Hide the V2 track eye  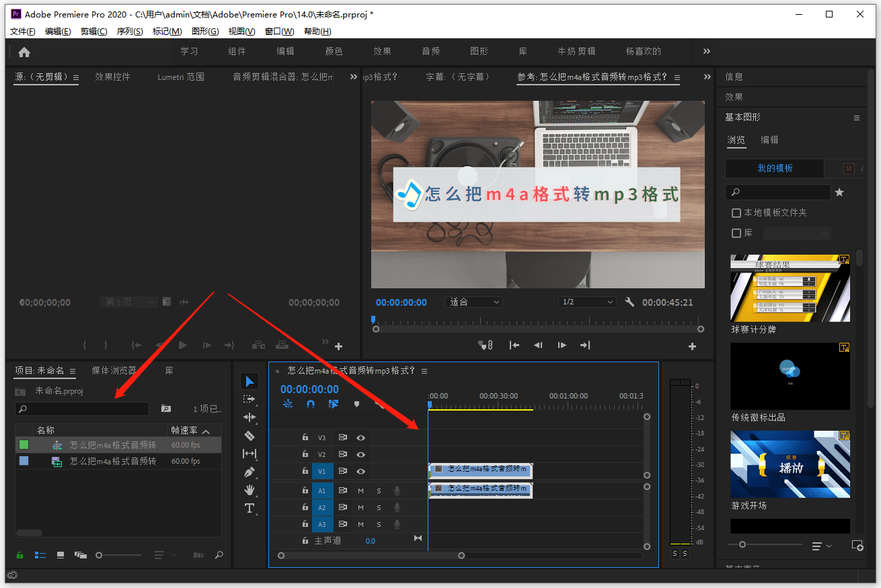tap(361, 455)
